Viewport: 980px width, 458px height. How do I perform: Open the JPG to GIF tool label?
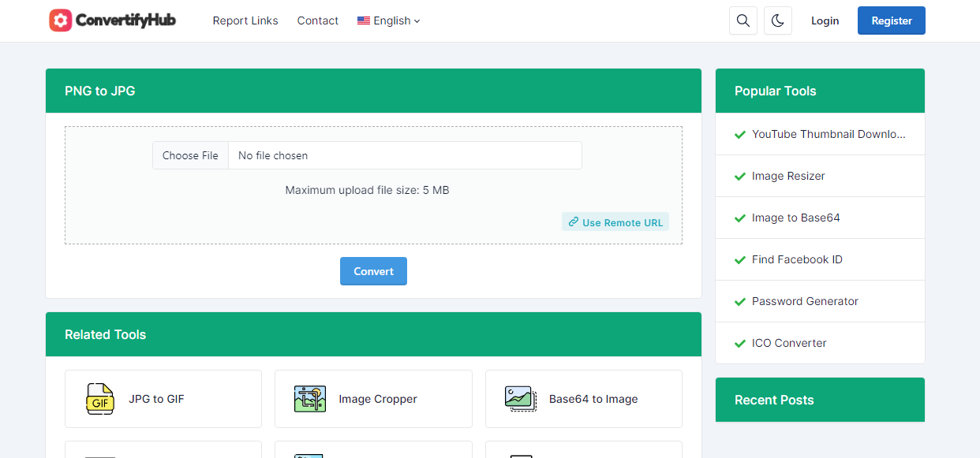pyautogui.click(x=156, y=399)
